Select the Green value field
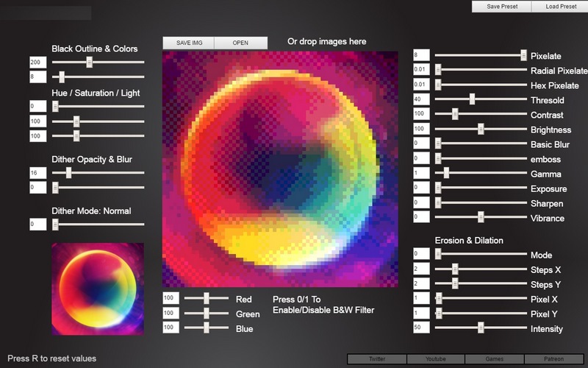The image size is (588, 368). coord(171,313)
